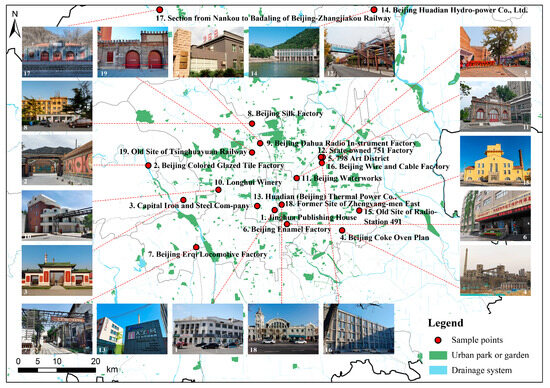
Task: Click the 'Legend' heading
Action: point(445,323)
